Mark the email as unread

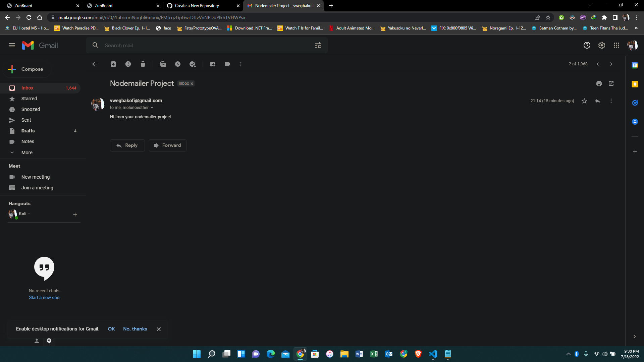[163, 64]
